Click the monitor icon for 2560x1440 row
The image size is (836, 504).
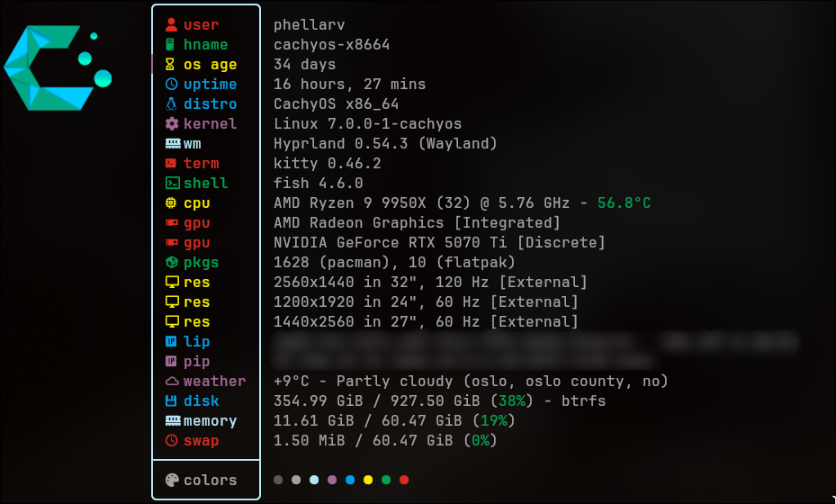coord(172,282)
